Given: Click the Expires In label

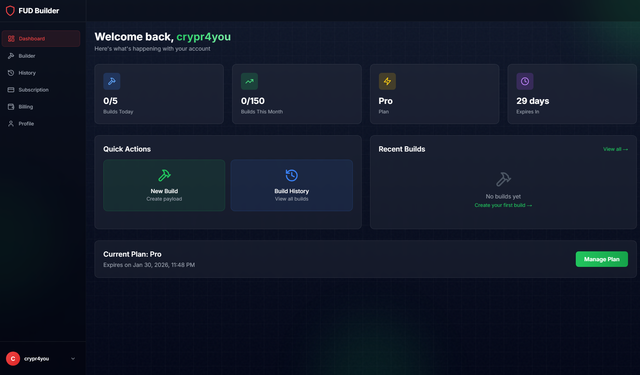Looking at the screenshot, I should pyautogui.click(x=527, y=112).
